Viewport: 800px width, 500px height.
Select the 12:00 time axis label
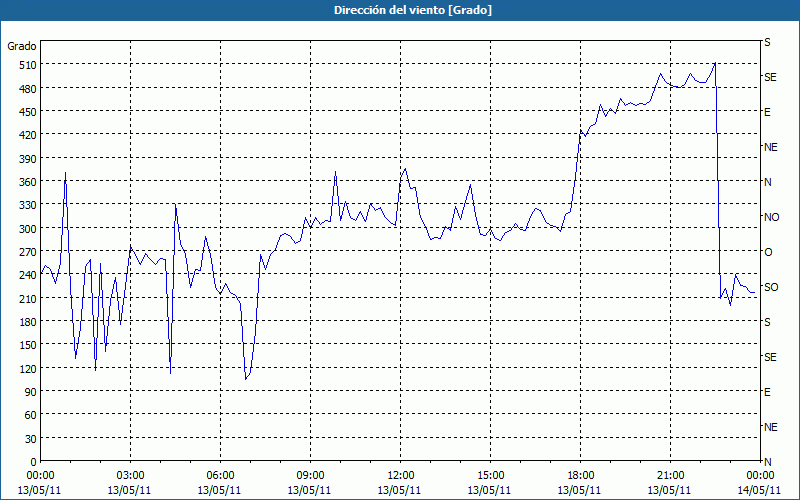click(x=401, y=476)
